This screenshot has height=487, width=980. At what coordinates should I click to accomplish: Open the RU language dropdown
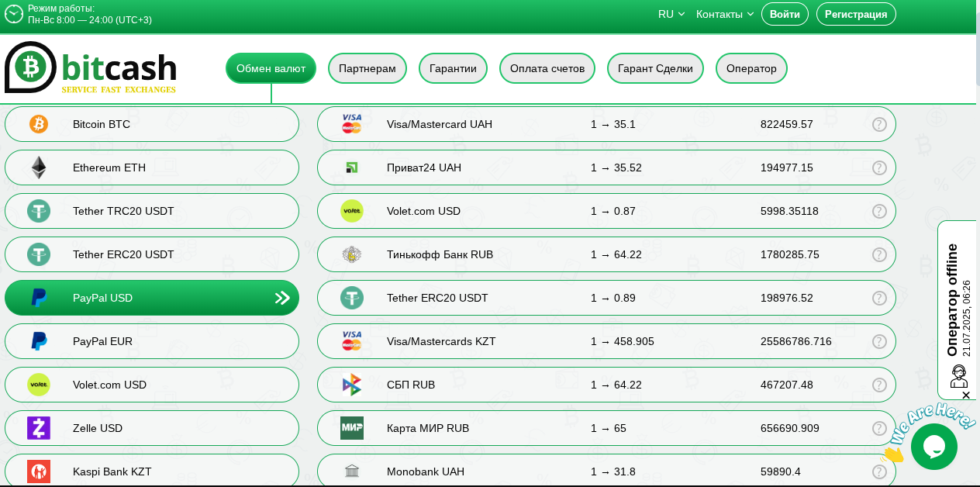(671, 14)
